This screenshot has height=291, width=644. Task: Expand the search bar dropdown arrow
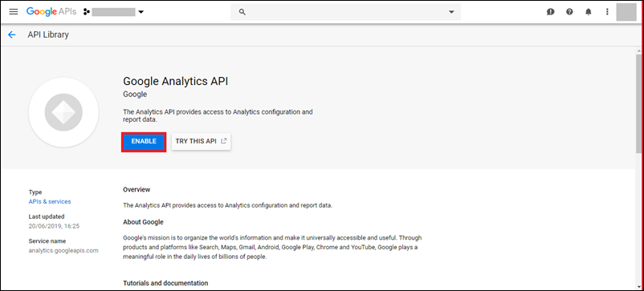pos(451,12)
